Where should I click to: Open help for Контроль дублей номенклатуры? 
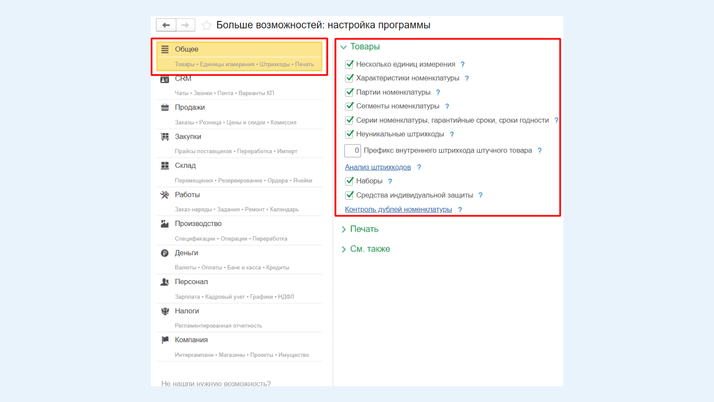click(460, 209)
